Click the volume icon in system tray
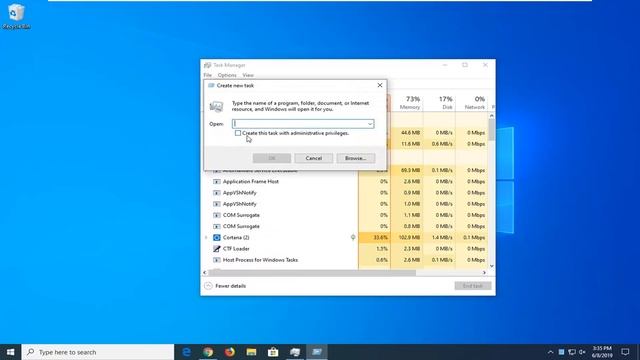This screenshot has width=640, height=360. point(582,352)
